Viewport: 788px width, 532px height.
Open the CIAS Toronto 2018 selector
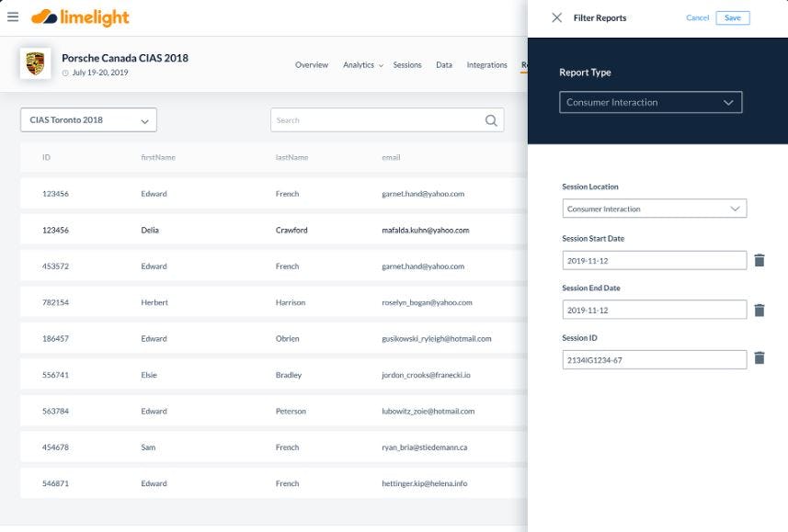[x=87, y=119]
